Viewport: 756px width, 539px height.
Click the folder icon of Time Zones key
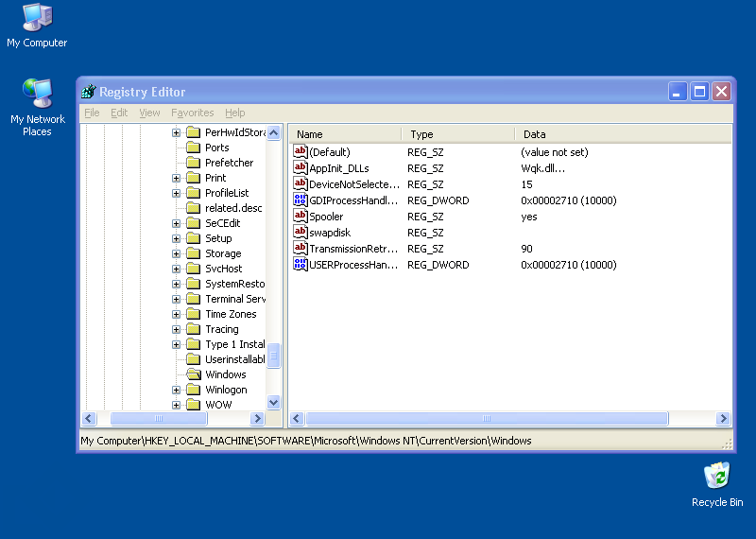point(194,314)
